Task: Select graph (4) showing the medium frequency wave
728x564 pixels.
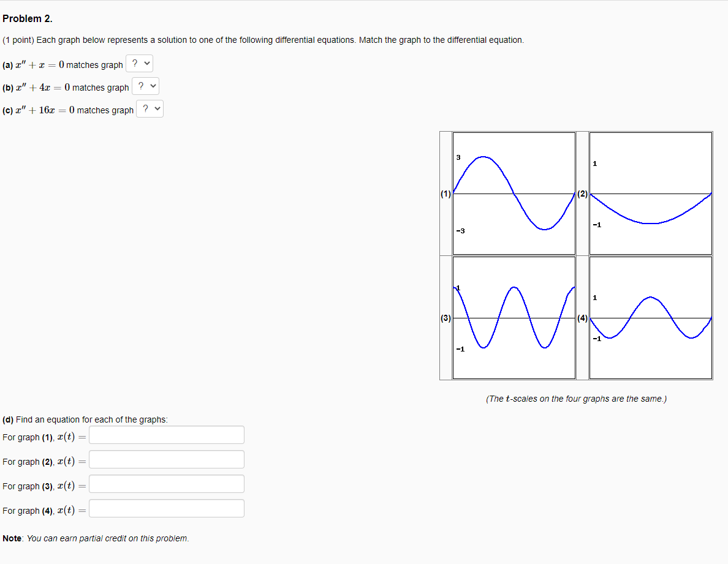Action: click(x=650, y=317)
